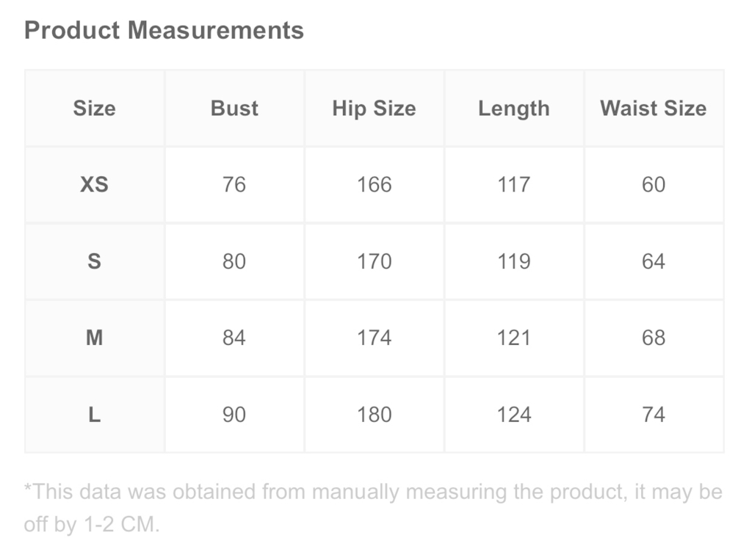Screen dimensions: 752x560
Task: Select the S size row label
Action: click(x=95, y=261)
